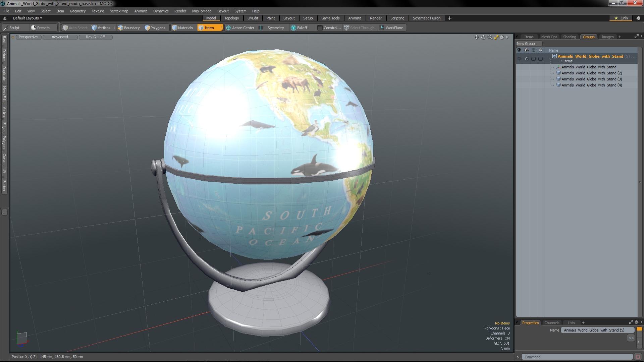Open the Vertex Map menu
Viewport: 644px width, 362px height.
(x=119, y=11)
